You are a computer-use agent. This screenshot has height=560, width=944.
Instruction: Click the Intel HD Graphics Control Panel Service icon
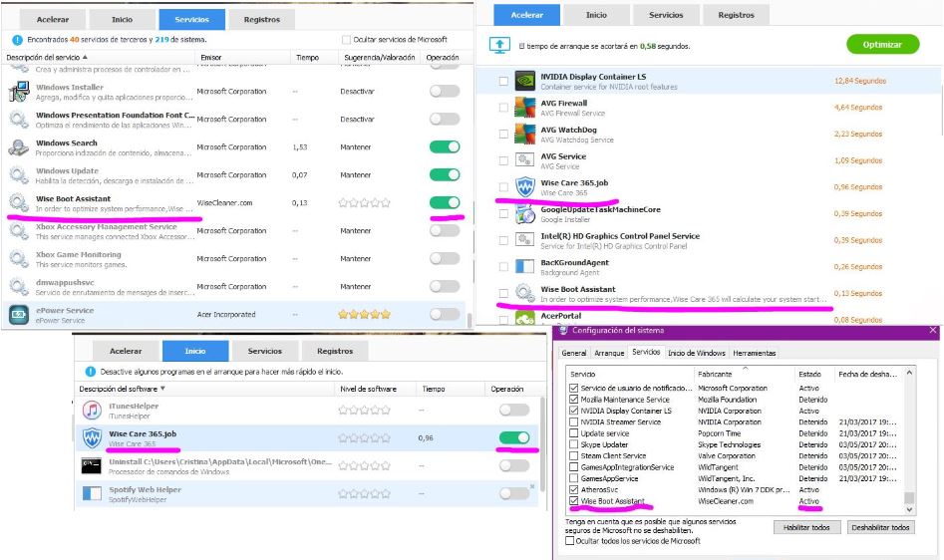(525, 240)
